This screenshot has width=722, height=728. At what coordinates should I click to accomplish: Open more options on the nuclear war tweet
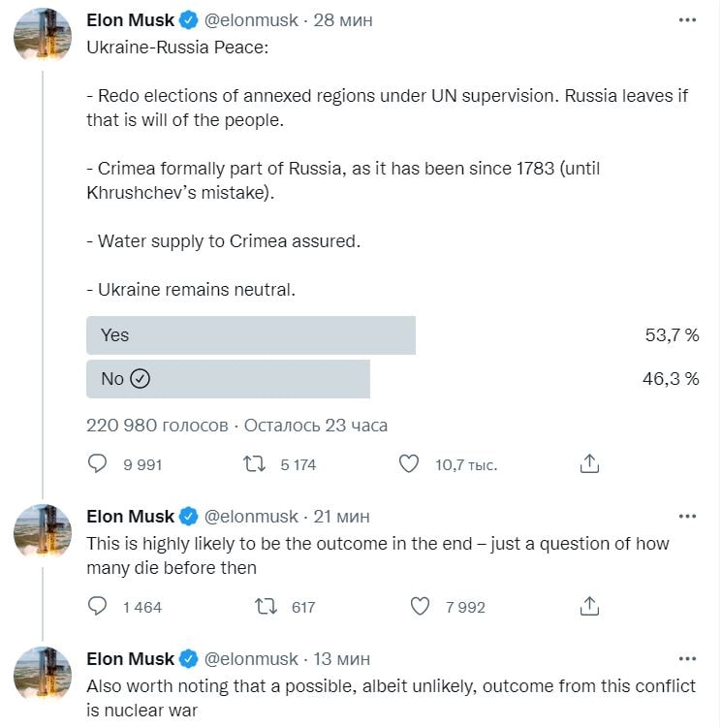pyautogui.click(x=687, y=659)
